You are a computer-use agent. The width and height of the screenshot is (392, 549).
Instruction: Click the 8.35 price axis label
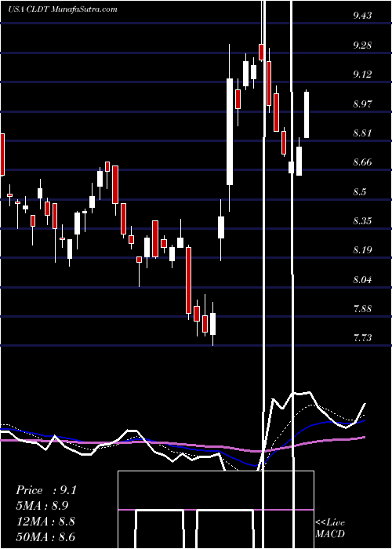click(x=362, y=220)
